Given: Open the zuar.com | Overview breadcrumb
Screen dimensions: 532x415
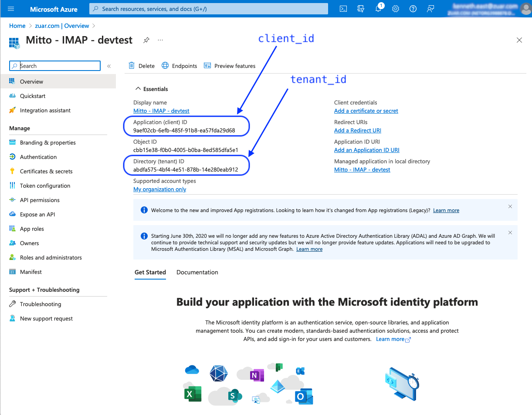Looking at the screenshot, I should point(62,26).
